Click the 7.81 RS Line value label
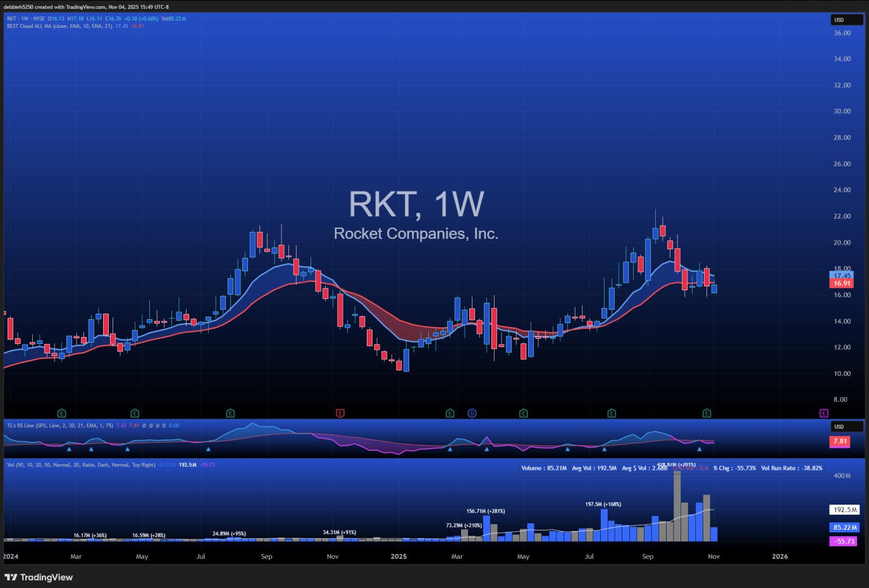The width and height of the screenshot is (869, 588). pyautogui.click(x=840, y=441)
